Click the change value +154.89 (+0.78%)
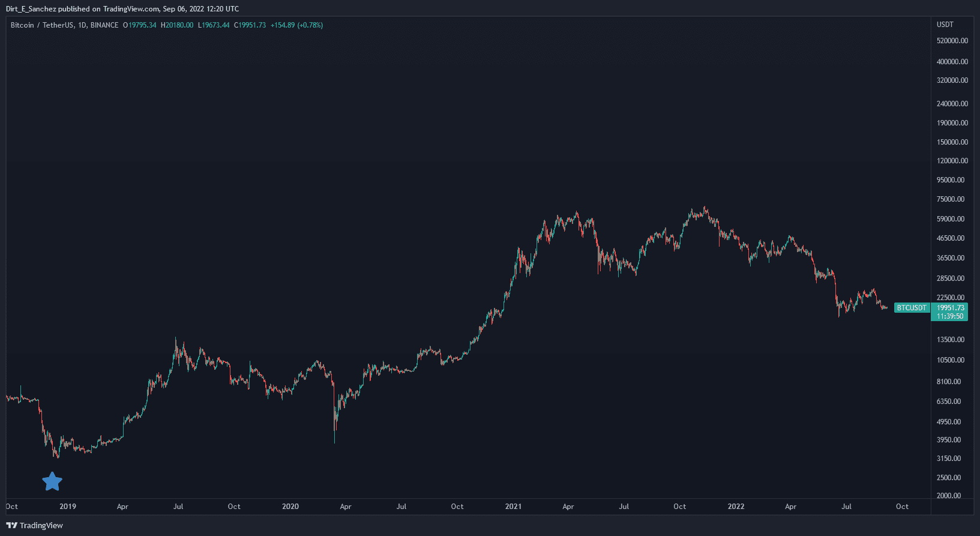Image resolution: width=980 pixels, height=536 pixels. point(296,25)
